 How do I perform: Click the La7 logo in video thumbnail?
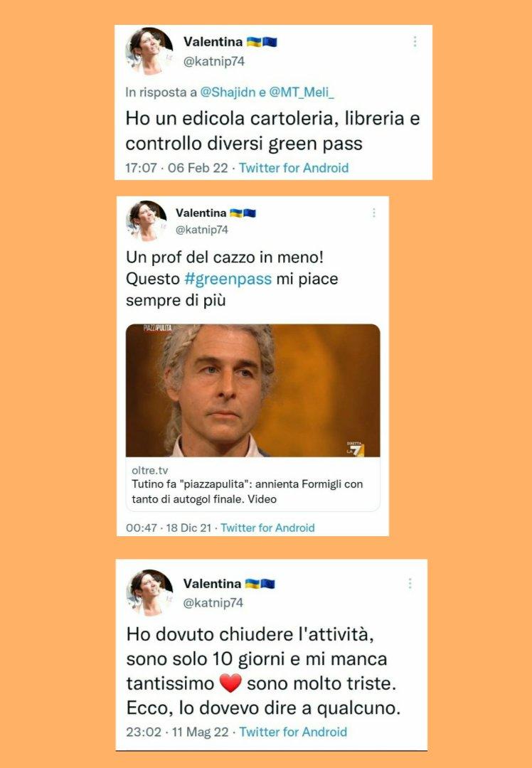(x=356, y=449)
